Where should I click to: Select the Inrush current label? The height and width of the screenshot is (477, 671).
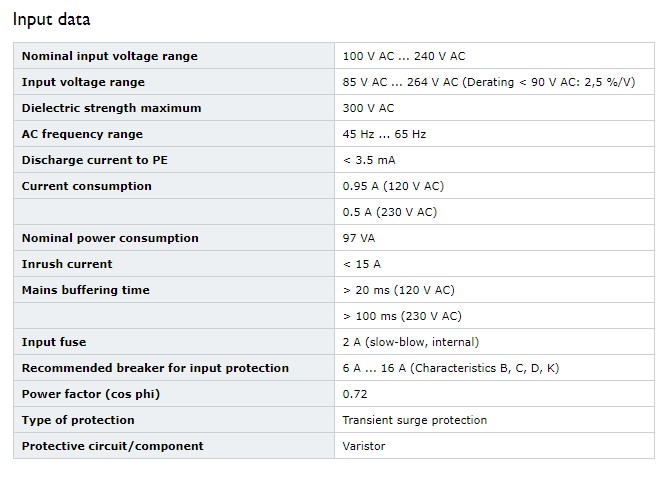[x=67, y=264]
